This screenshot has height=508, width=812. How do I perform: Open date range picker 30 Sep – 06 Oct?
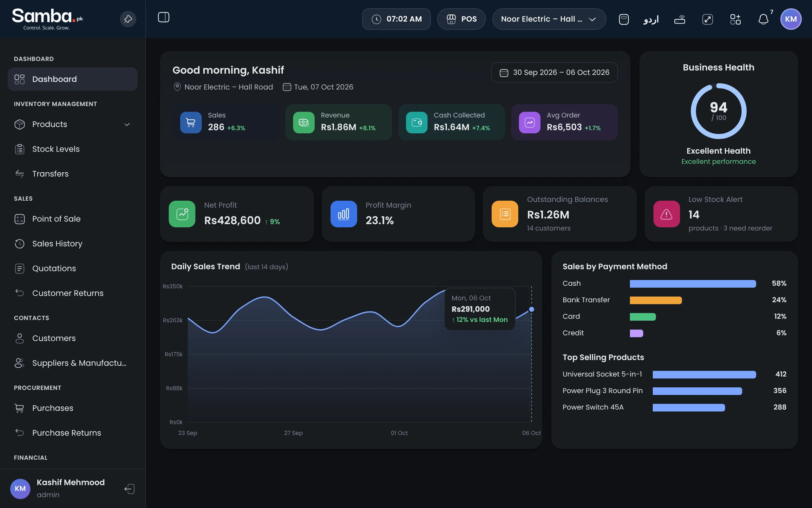[x=554, y=72]
